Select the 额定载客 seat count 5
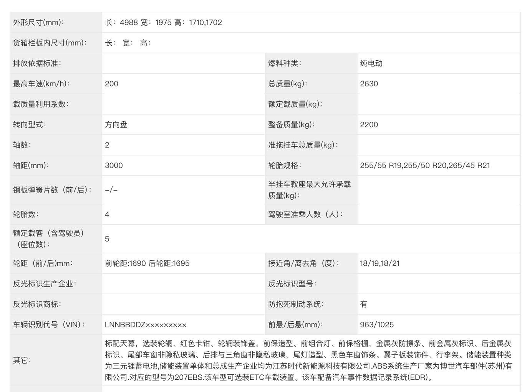Viewport: 532px width, 392px height. click(x=107, y=239)
